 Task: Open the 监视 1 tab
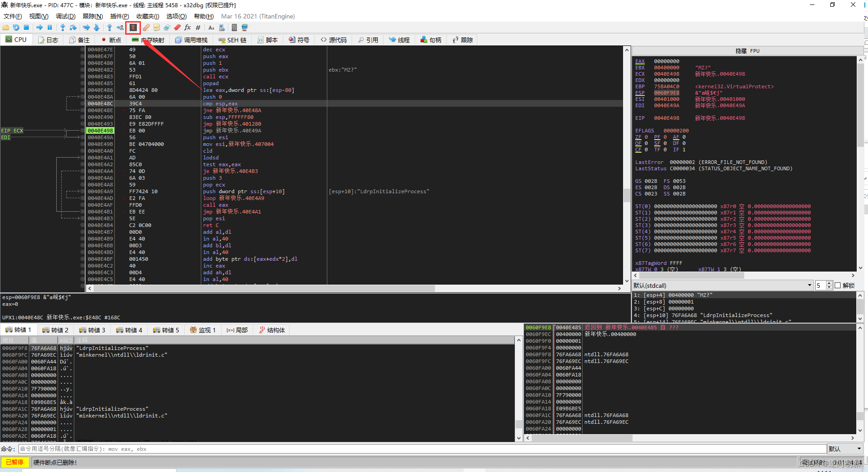(x=203, y=330)
